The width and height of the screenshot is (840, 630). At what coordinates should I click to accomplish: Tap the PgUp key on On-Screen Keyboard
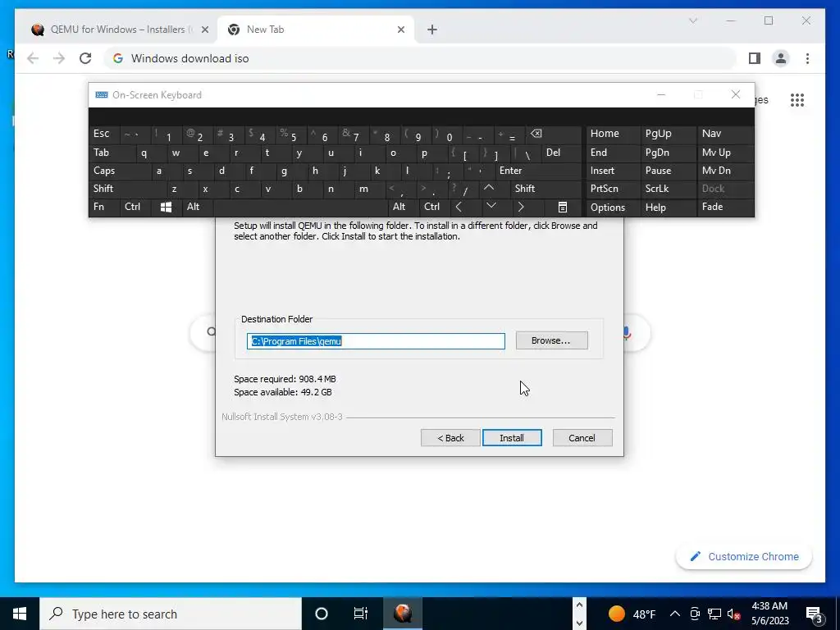pos(668,134)
